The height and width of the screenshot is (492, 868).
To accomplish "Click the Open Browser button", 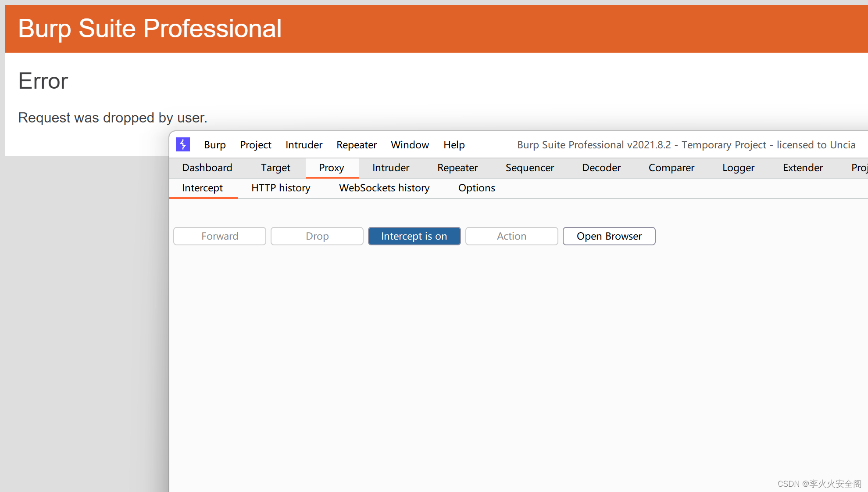I will [609, 236].
